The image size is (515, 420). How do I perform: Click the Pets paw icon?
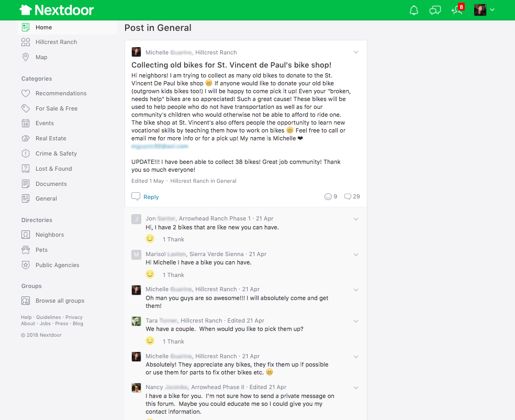click(x=26, y=250)
